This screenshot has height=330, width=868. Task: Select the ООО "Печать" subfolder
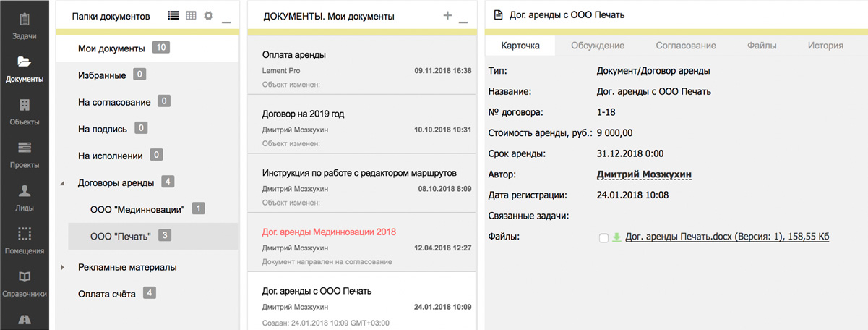[152, 236]
